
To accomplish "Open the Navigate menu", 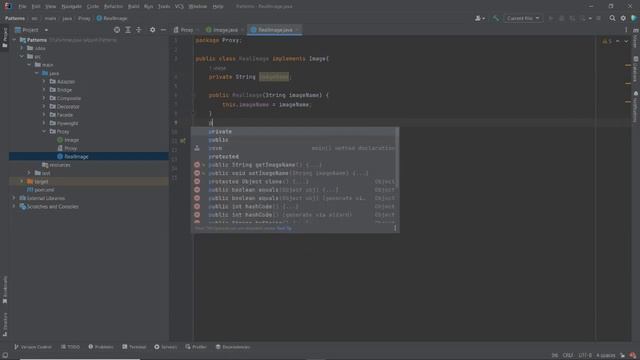I will pyautogui.click(x=71, y=6).
